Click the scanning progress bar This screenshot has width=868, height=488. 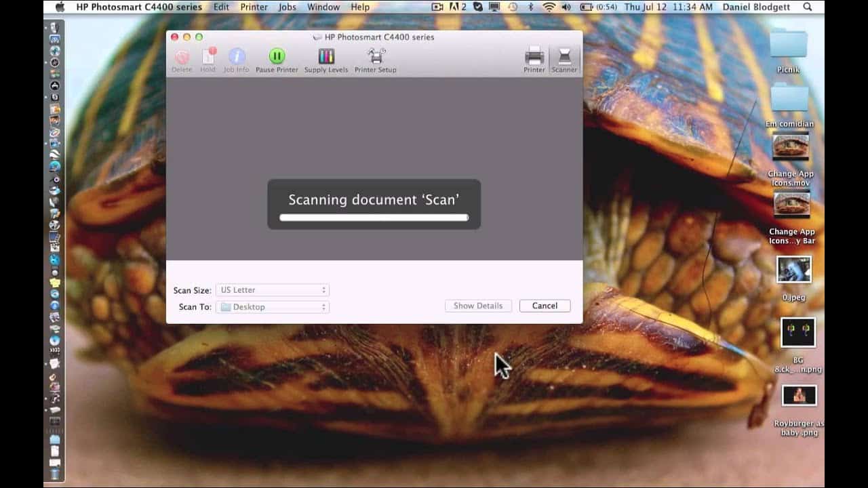coord(374,218)
